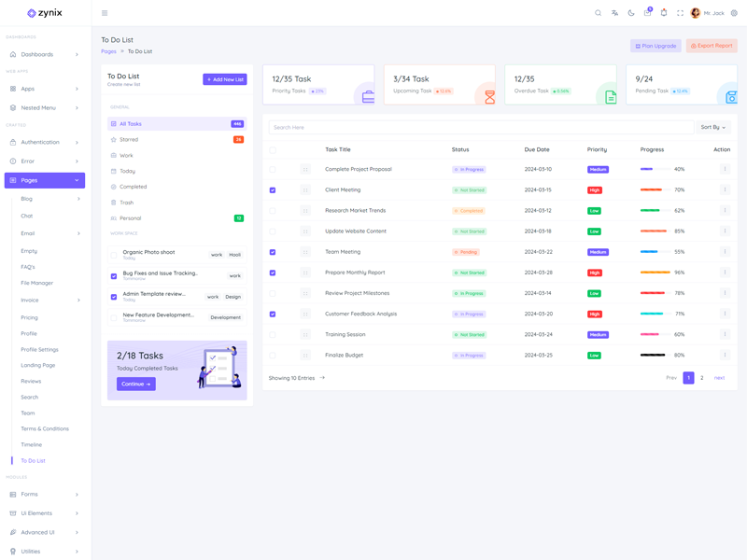The image size is (747, 560).
Task: Click the header search magnifier icon
Action: point(599,13)
